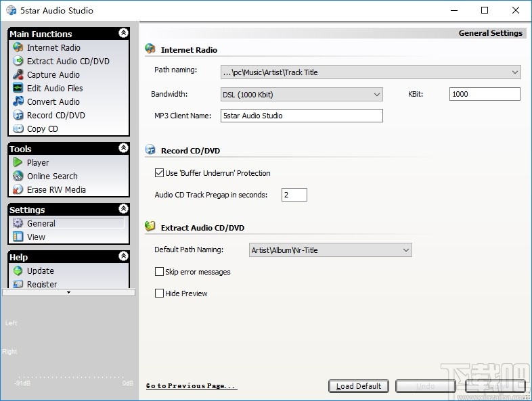Open Convert Audio function

tap(53, 101)
